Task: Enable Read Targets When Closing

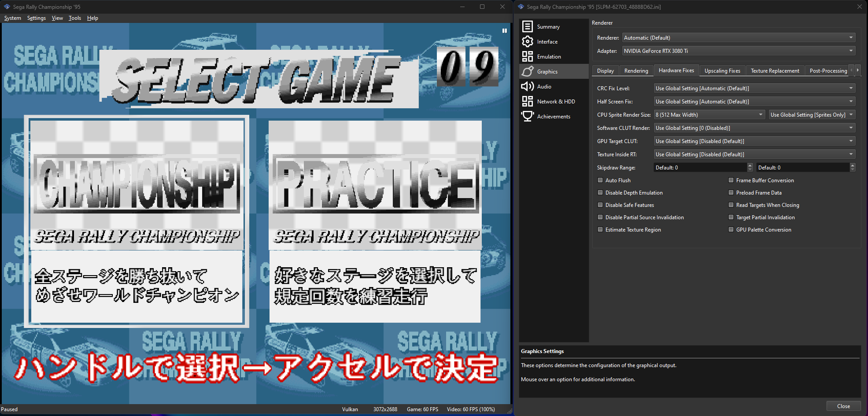Action: tap(731, 205)
